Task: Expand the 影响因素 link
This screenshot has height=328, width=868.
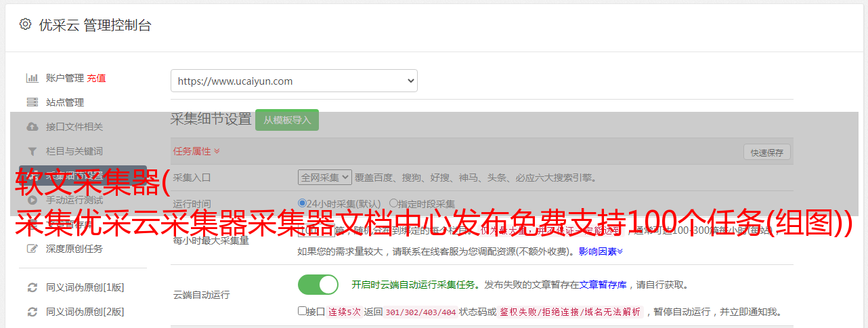Action: [x=601, y=251]
